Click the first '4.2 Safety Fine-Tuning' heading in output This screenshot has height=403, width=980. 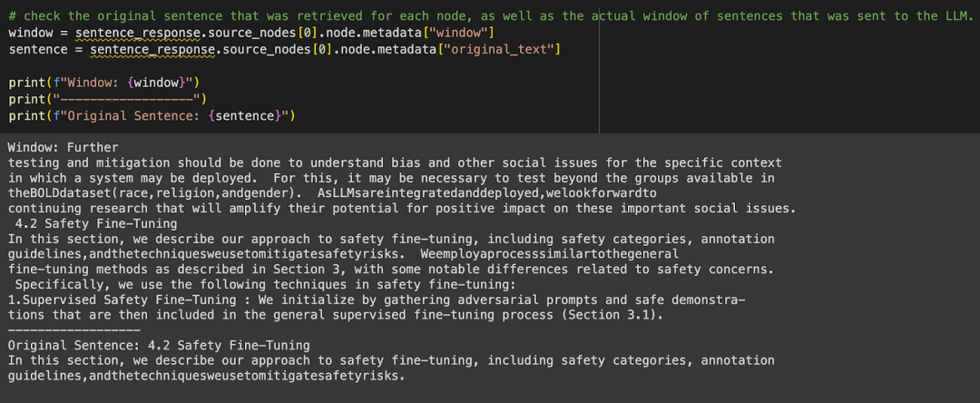tap(95, 223)
